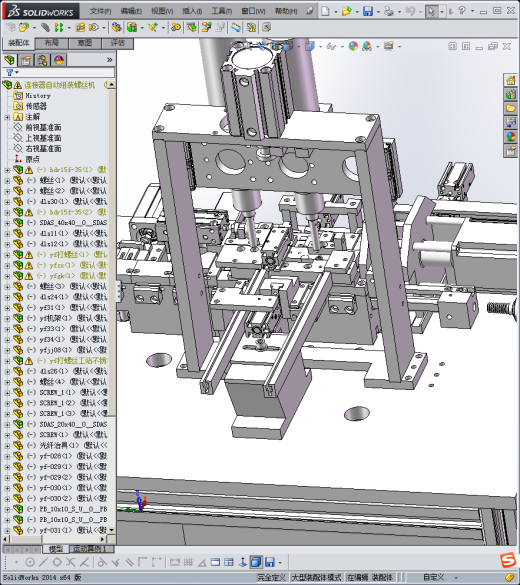Switch to PropertyManager panel icon
Image resolution: width=520 pixels, height=585 pixels.
[x=26, y=60]
